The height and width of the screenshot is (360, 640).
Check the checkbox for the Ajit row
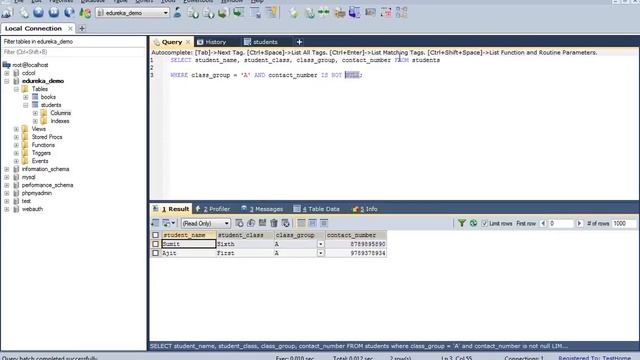click(156, 253)
